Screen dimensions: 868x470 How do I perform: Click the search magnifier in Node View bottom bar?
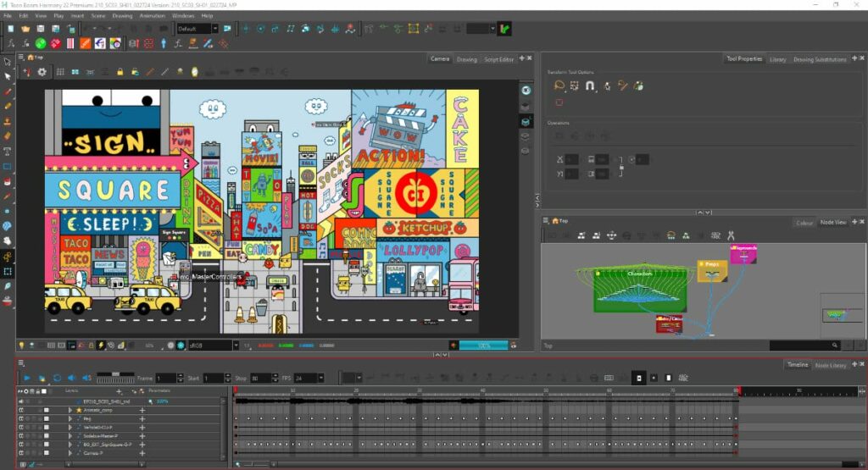click(835, 346)
